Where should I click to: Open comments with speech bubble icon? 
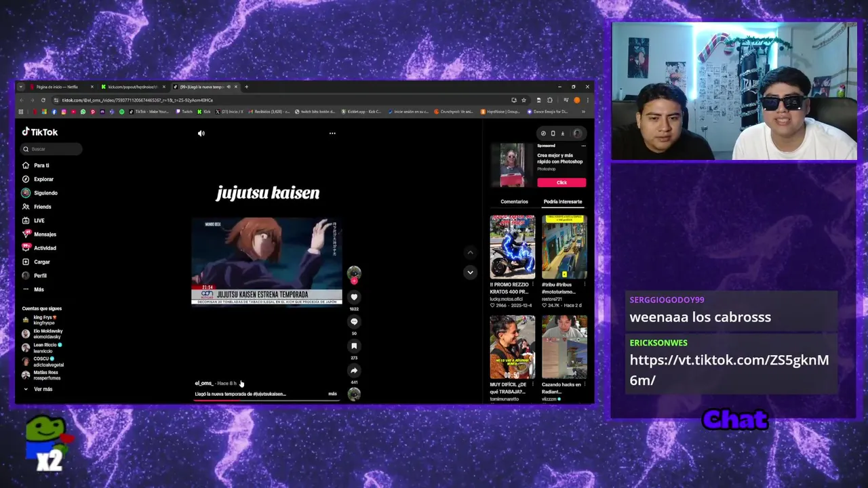354,321
